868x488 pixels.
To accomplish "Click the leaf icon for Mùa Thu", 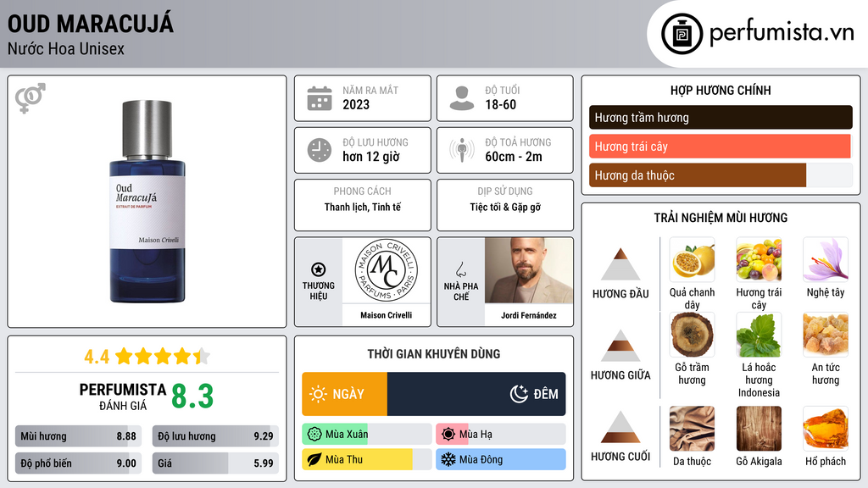I will 314,460.
